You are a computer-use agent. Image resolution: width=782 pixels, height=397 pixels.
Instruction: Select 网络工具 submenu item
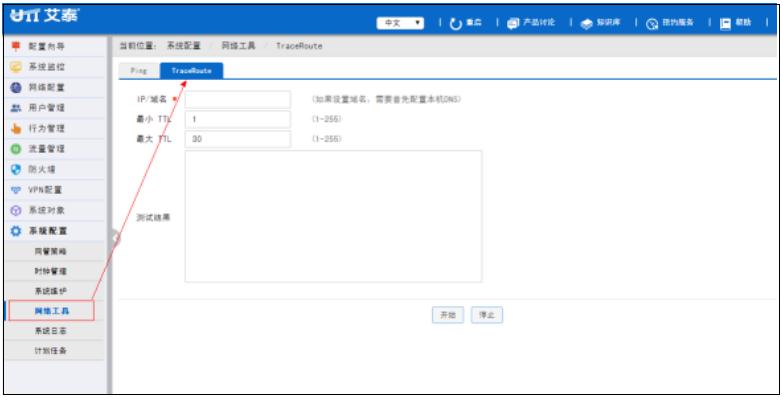51,311
